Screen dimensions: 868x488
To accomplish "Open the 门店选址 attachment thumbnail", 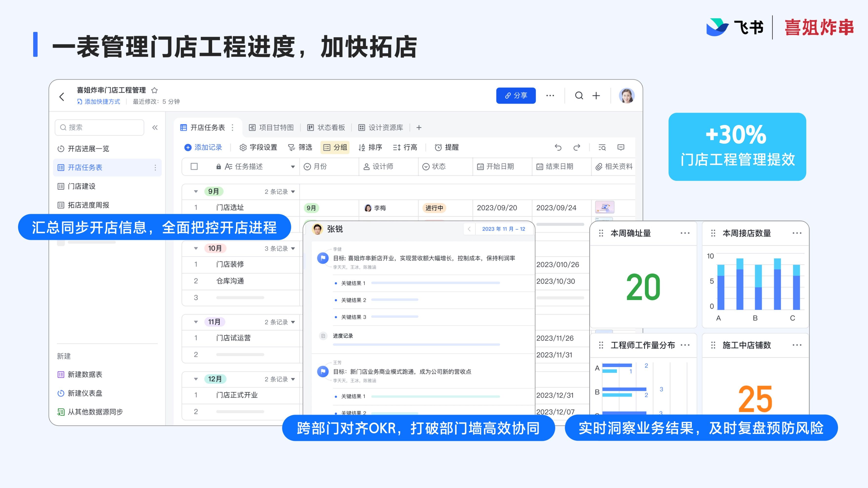I will (605, 207).
